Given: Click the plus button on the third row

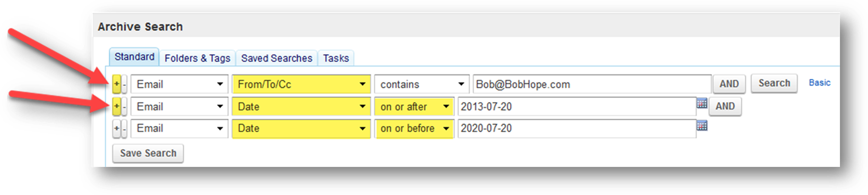Looking at the screenshot, I should coord(117,129).
